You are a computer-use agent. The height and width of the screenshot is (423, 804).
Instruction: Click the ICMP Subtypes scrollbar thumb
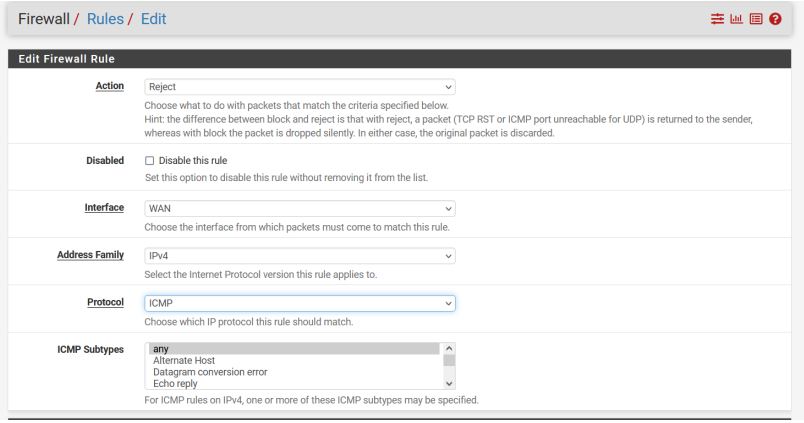coord(449,360)
